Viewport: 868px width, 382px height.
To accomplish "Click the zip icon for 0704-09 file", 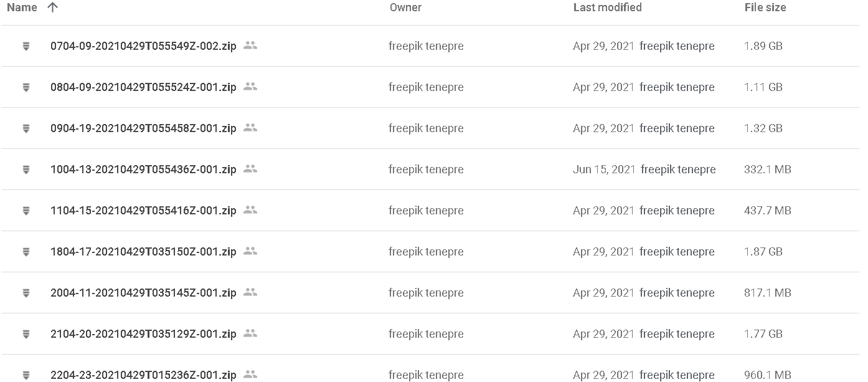I will click(x=26, y=46).
